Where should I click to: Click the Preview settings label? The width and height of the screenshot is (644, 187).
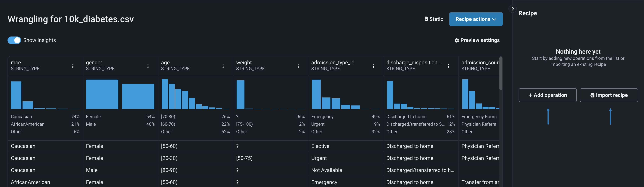tap(480, 40)
